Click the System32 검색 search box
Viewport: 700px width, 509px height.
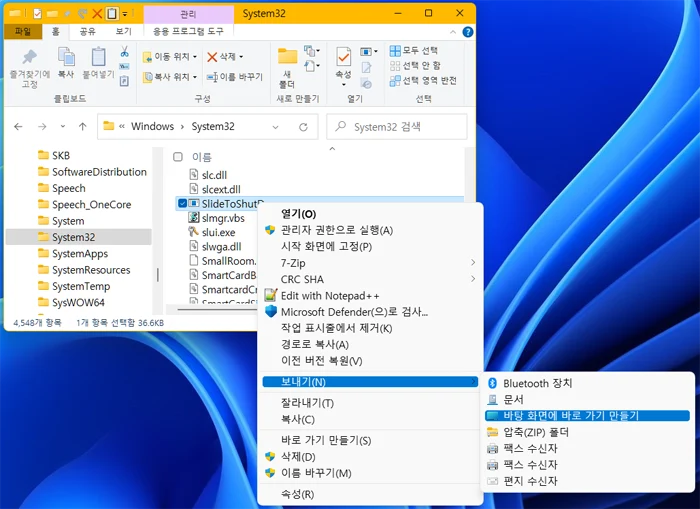397,127
